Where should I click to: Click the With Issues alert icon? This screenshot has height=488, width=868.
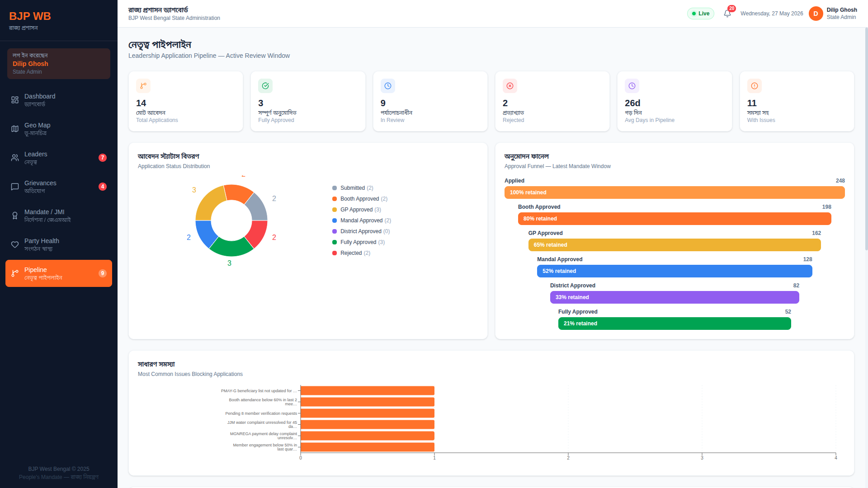point(755,86)
